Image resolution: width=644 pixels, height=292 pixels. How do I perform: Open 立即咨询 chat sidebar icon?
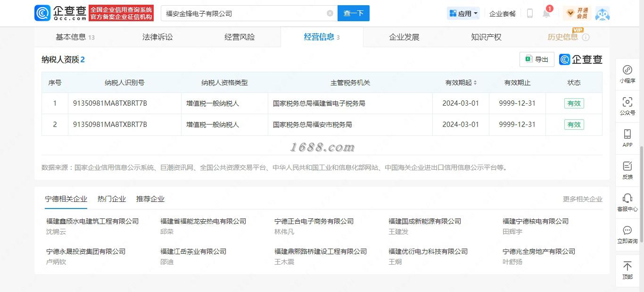[627, 235]
